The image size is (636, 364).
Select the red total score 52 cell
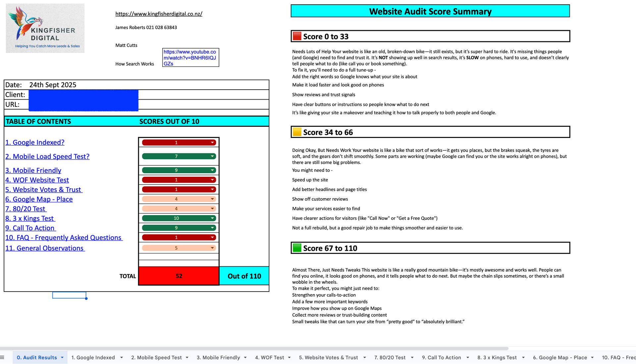point(179,276)
